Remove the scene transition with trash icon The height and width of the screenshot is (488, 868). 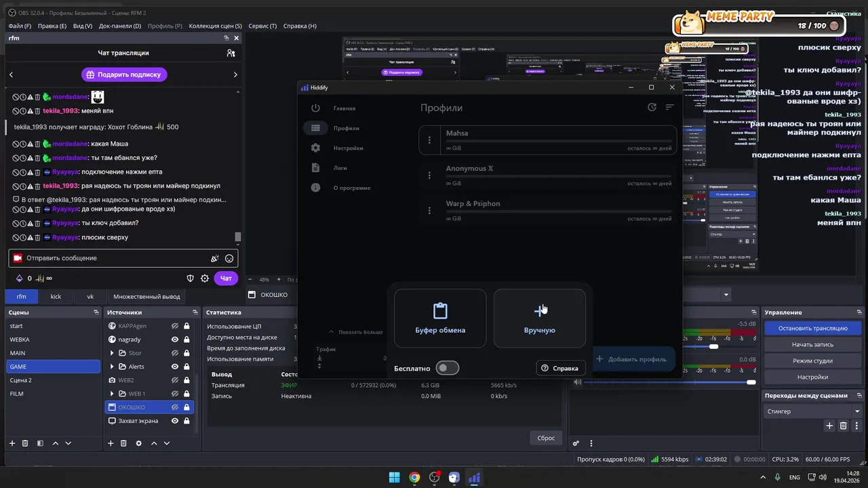click(844, 426)
